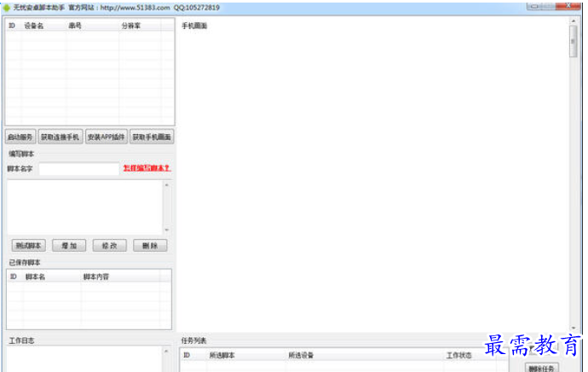588x372 pixels.
Task: Click the 安装APP插件 button
Action: [107, 137]
